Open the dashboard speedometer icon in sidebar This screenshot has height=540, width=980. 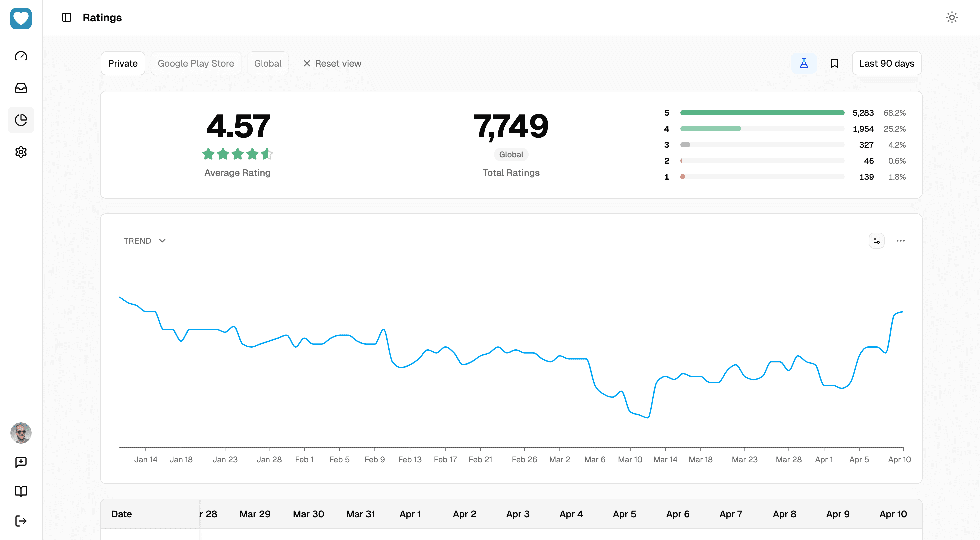21,56
